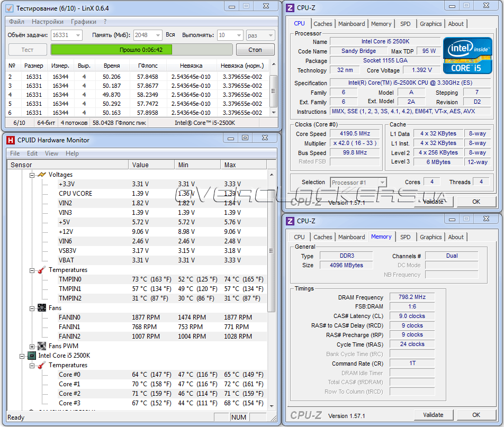Screen dimensions: 504x427
Task: Click thermometer icon under Intel Core i5 2500K
Action: pyautogui.click(x=42, y=365)
